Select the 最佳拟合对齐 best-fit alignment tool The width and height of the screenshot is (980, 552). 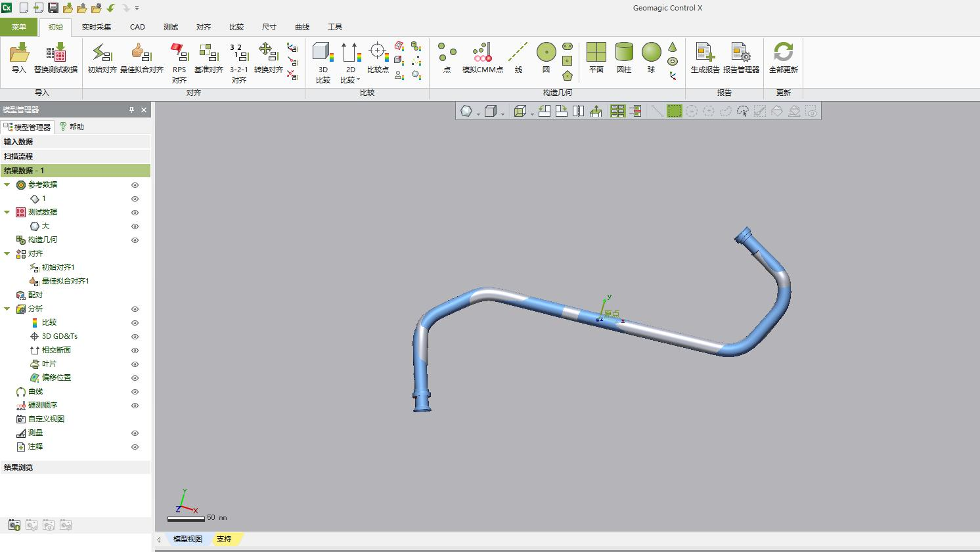tap(141, 58)
